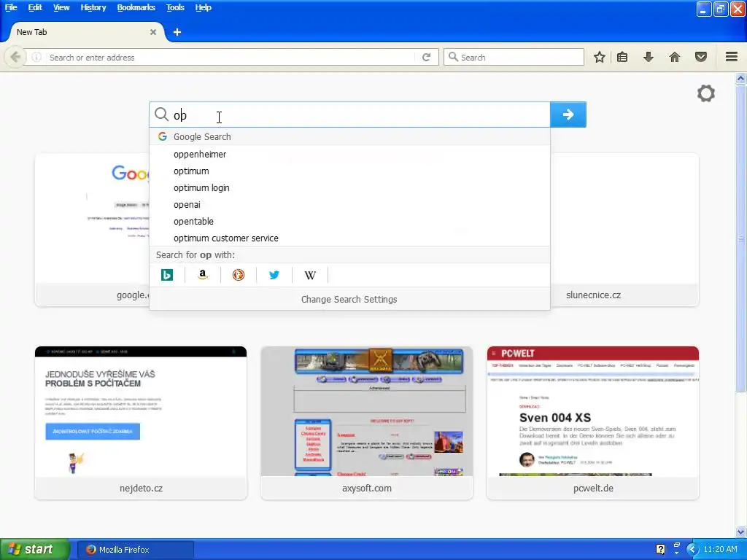Submit search with blue arrow button
Image resolution: width=747 pixels, height=560 pixels.
[x=568, y=114]
